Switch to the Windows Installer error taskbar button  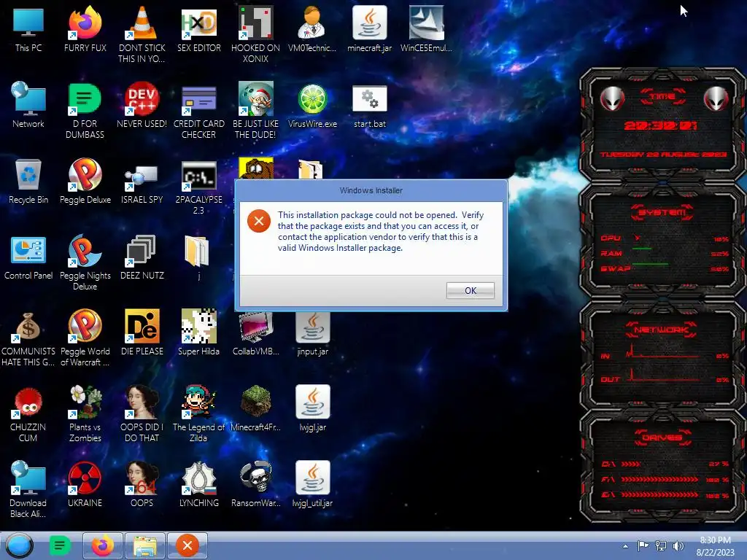(187, 545)
